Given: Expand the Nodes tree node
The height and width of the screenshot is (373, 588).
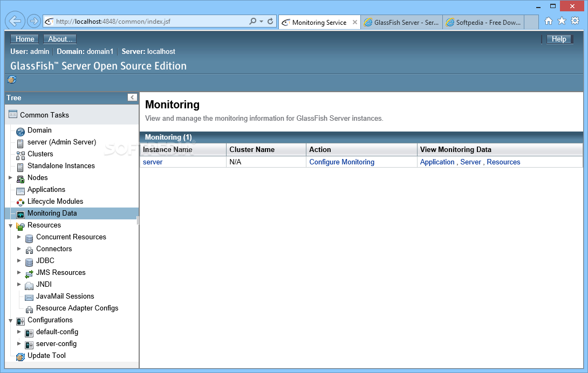Looking at the screenshot, I should coord(10,178).
